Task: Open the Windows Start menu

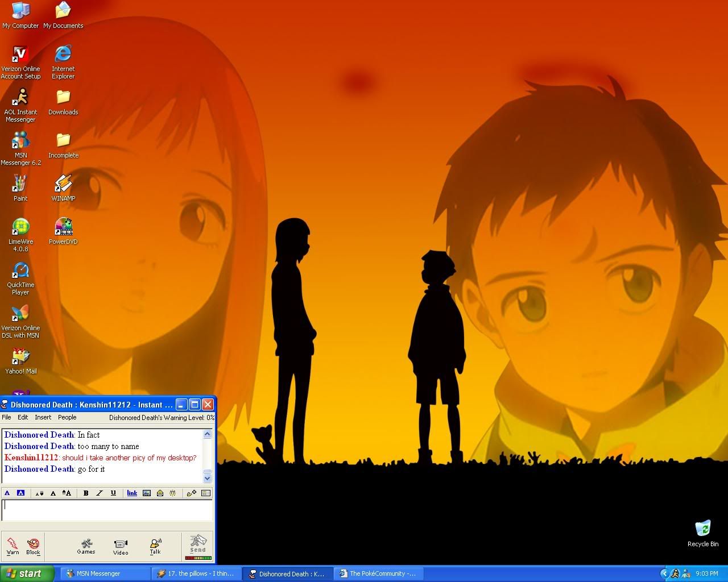Action: click(27, 573)
